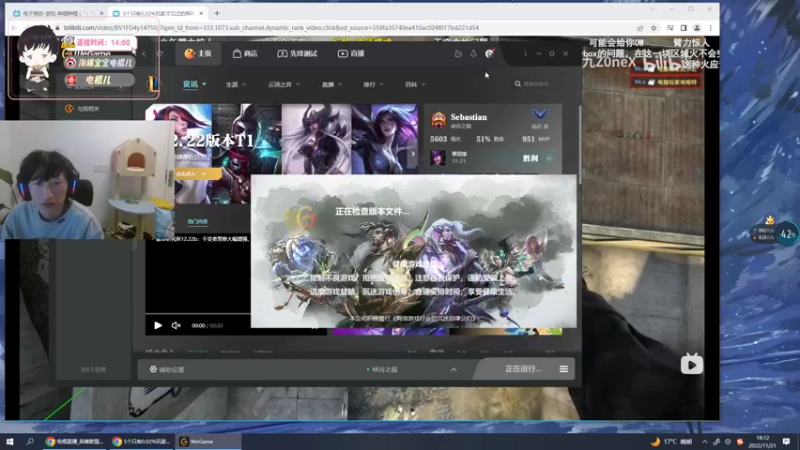Open a new Chrome tab
800x450 pixels.
pyautogui.click(x=217, y=13)
